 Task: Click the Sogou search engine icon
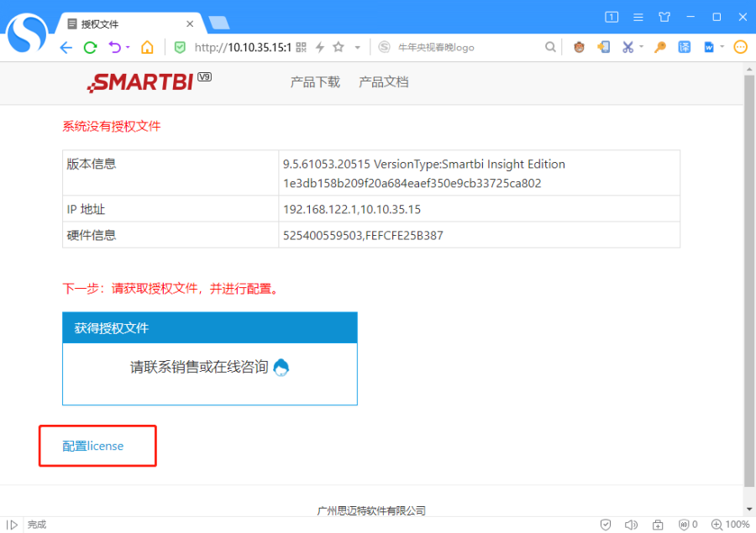coord(384,47)
